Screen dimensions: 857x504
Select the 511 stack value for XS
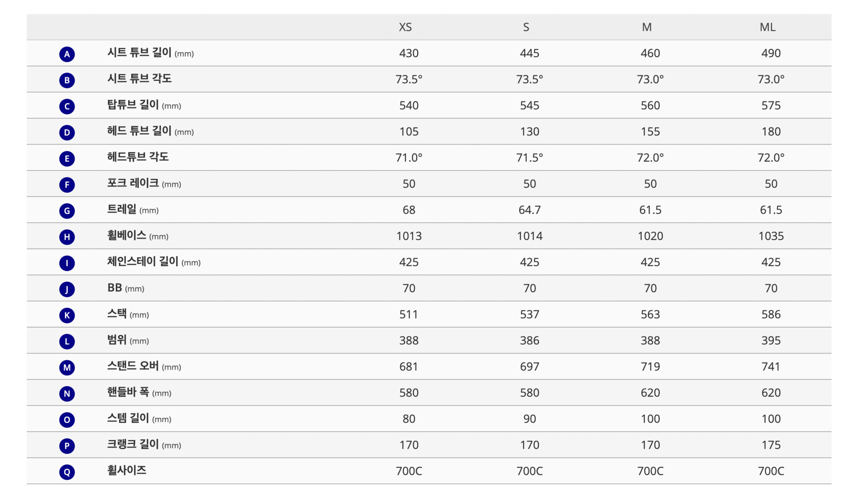(x=409, y=314)
